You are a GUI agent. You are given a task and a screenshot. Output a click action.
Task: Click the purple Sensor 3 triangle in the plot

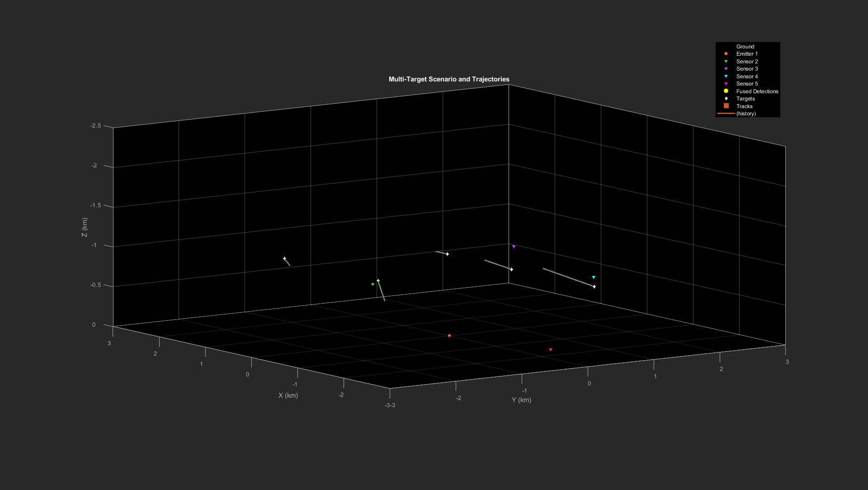[514, 247]
